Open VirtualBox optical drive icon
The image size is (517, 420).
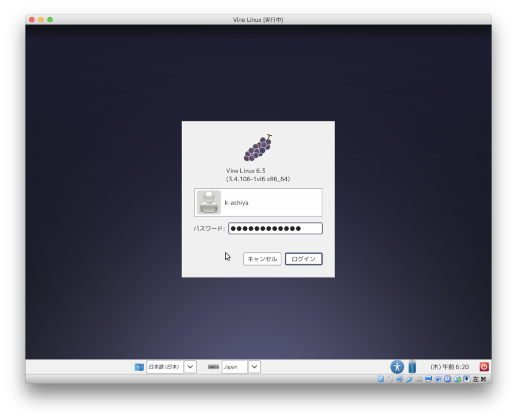390,379
